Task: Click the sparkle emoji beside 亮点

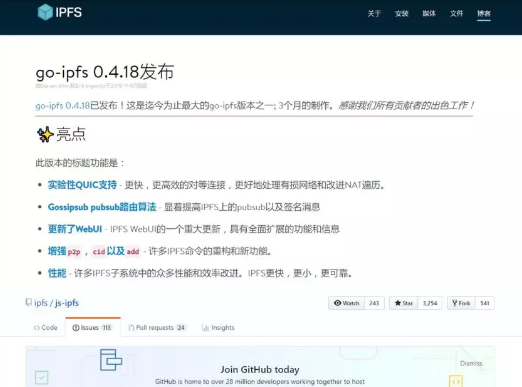Action: click(x=45, y=134)
